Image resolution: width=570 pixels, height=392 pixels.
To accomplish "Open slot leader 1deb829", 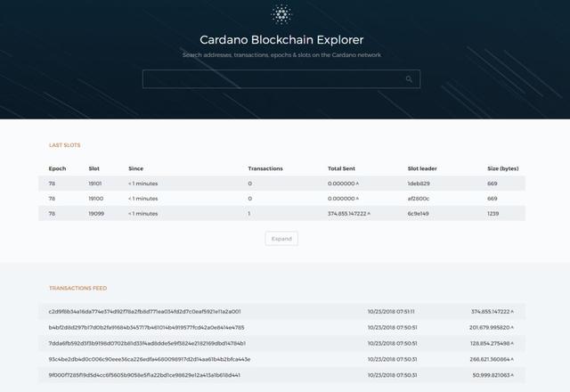I will tap(419, 184).
